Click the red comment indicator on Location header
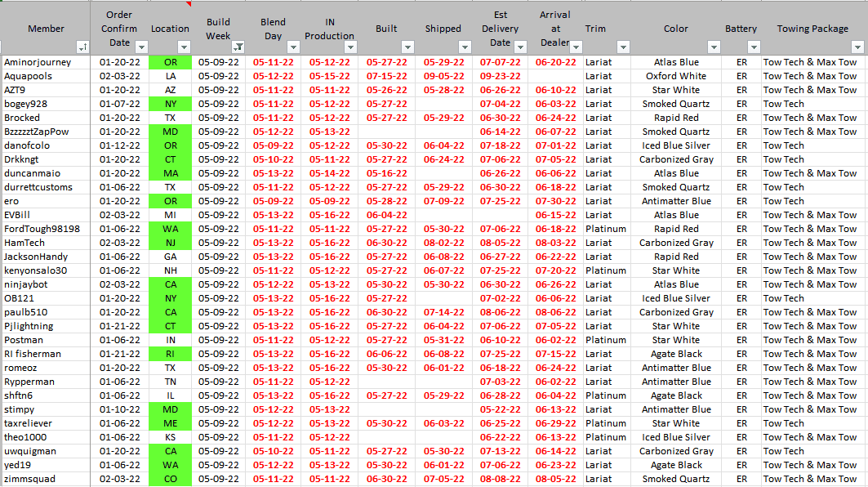868x487 pixels. [x=189, y=3]
